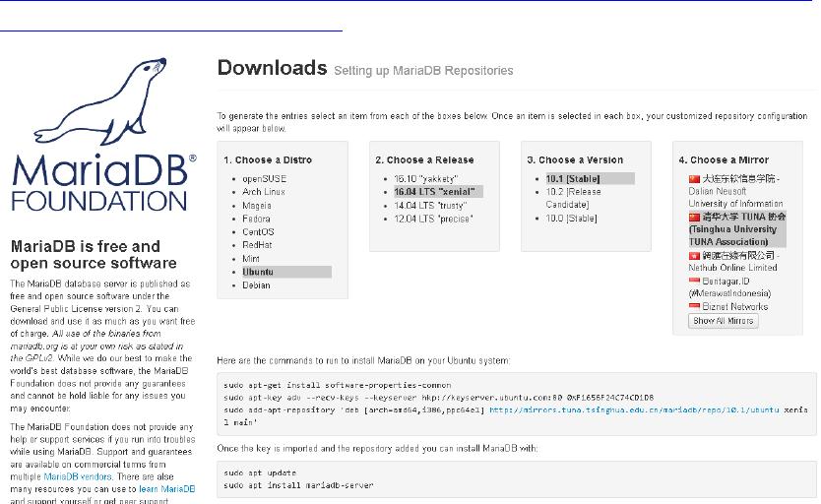Choose Fedora distro
The width and height of the screenshot is (821, 504).
tap(256, 219)
